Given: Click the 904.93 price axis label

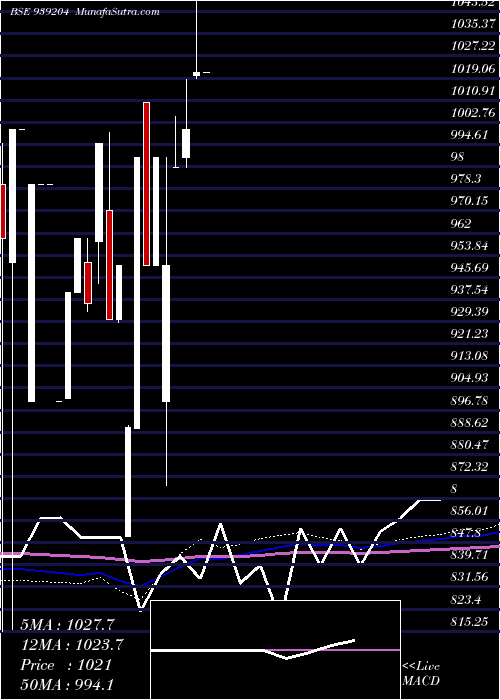Looking at the screenshot, I should pyautogui.click(x=470, y=378).
